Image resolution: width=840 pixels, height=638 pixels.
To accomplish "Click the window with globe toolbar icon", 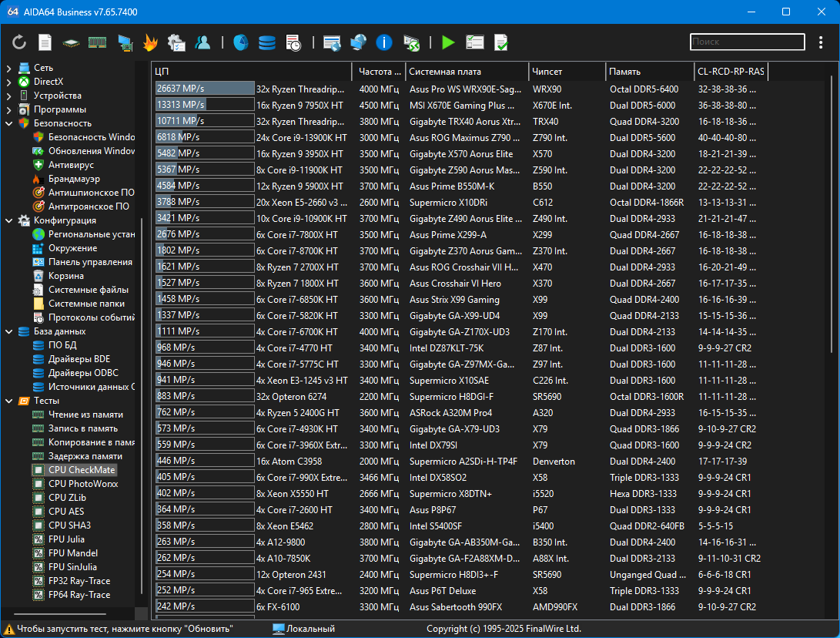I will (332, 42).
